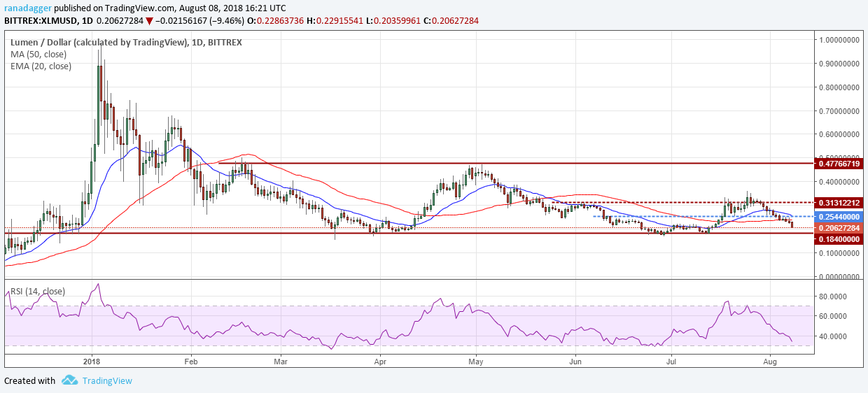Select the 0.31312212 price level label
Image resolution: width=868 pixels, height=393 pixels.
839,203
